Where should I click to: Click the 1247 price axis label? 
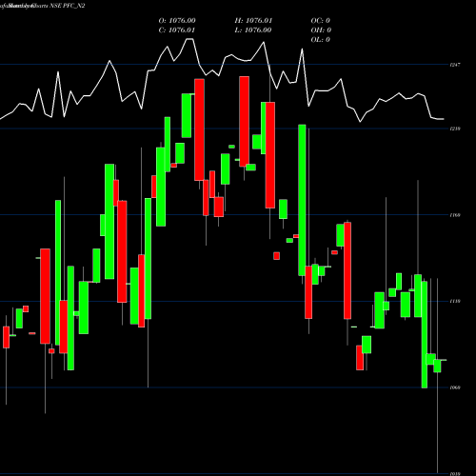[x=455, y=65]
